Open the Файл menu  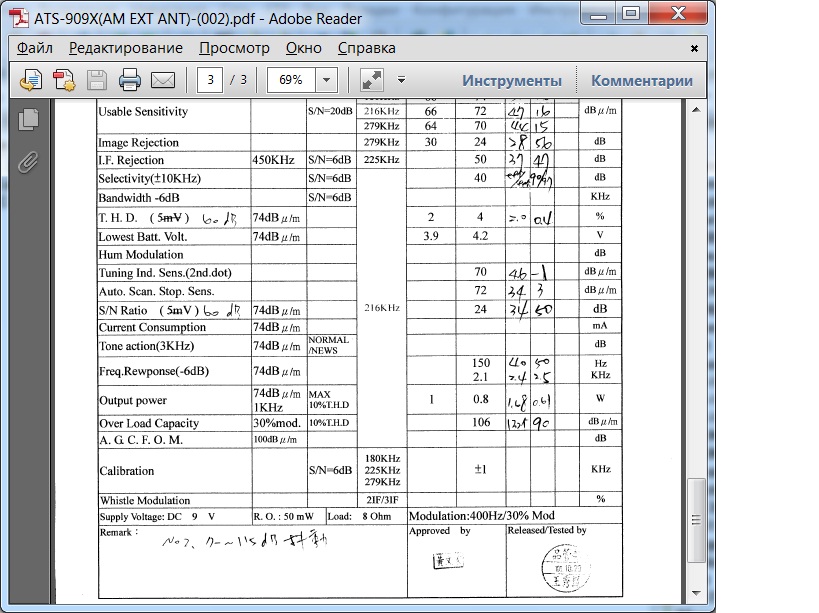pos(35,48)
